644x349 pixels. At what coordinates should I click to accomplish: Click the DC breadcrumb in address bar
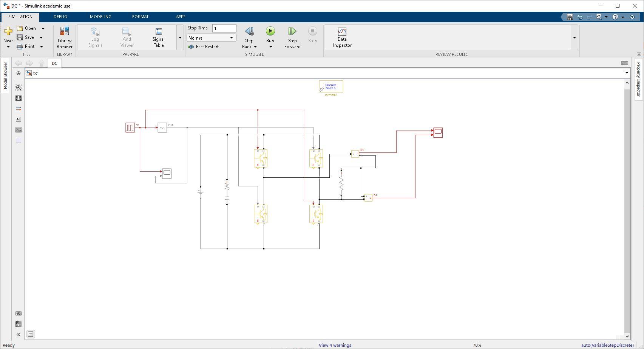[36, 74]
